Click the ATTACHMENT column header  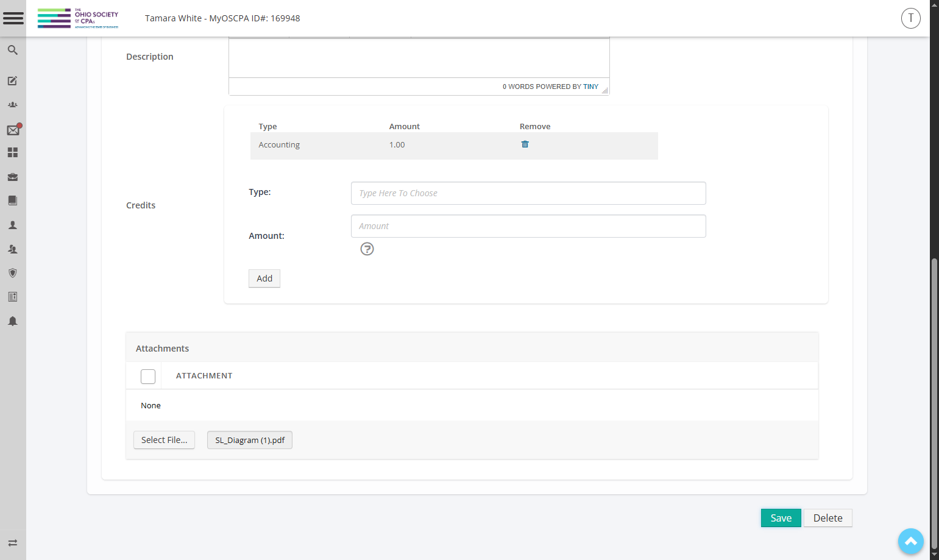pyautogui.click(x=204, y=376)
